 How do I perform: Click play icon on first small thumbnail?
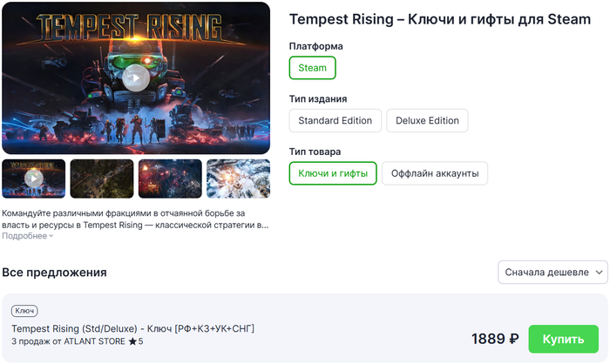point(33,179)
